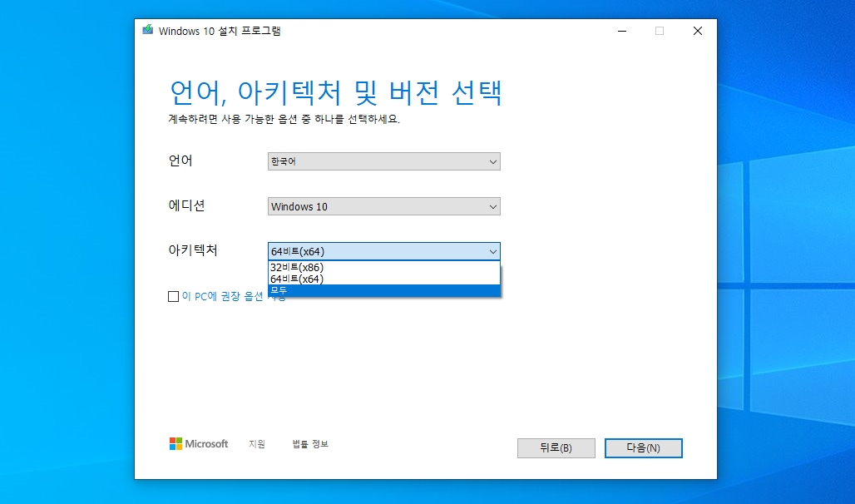This screenshot has height=504, width=855.
Task: Click the heading '언어, 아키텍처 및 버전 선택'
Action: pos(335,92)
